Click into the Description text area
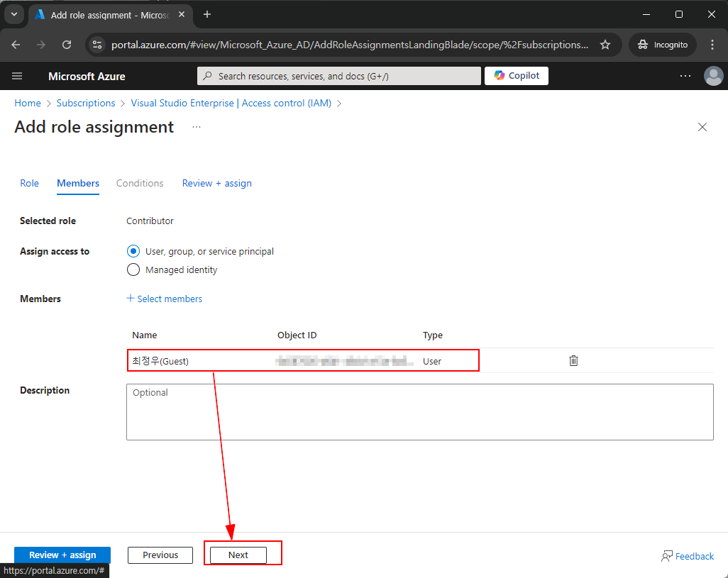 (x=420, y=412)
